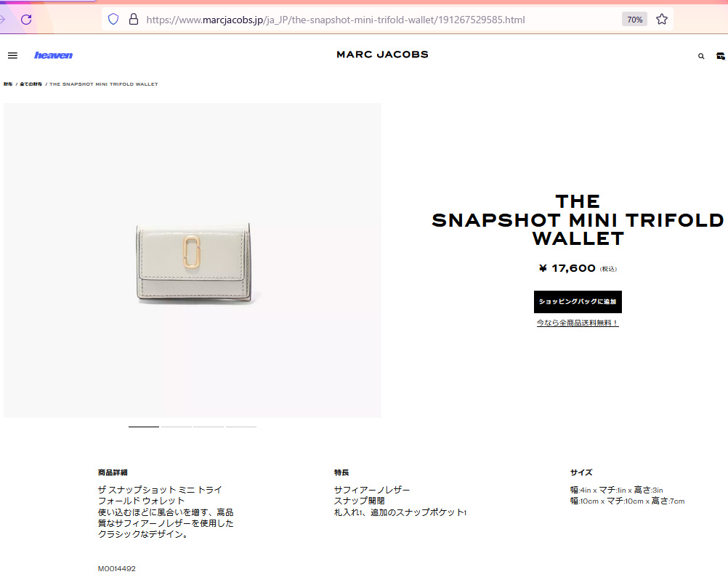Image resolution: width=728 pixels, height=577 pixels.
Task: Click the tracking protection shield icon
Action: tap(113, 20)
